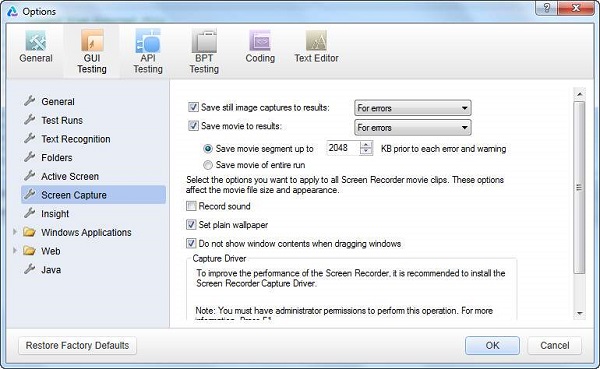Viewport: 600px width, 369px height.
Task: Increase the movie segment KB value
Action: [366, 145]
